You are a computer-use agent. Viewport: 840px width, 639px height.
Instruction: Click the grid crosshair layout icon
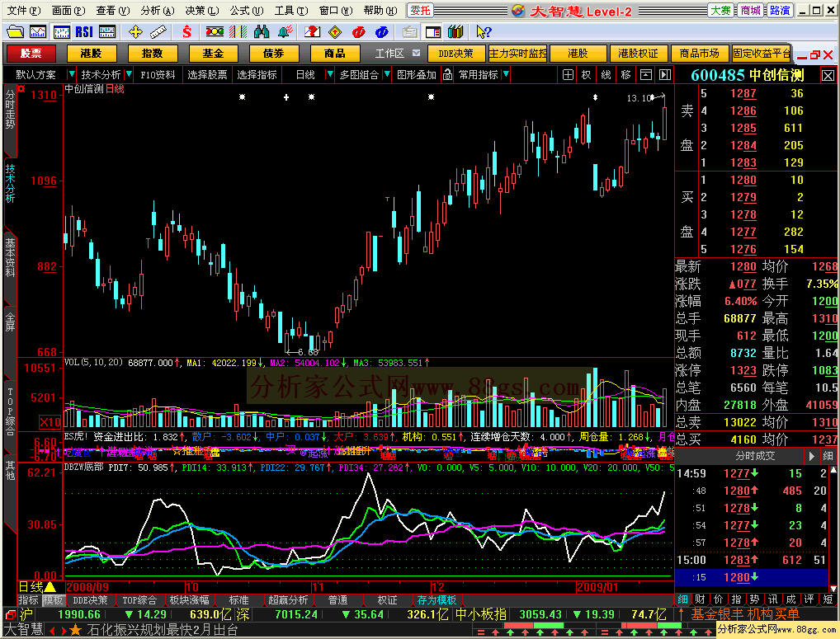coord(568,75)
